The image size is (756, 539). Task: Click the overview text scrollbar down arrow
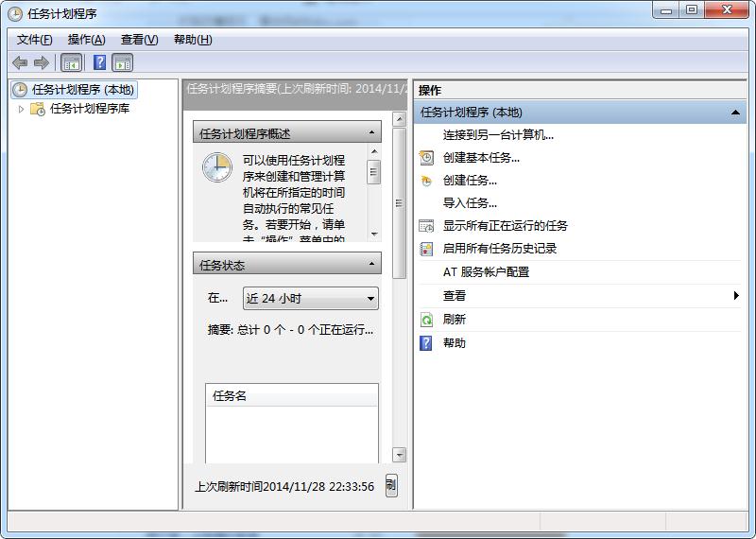374,235
